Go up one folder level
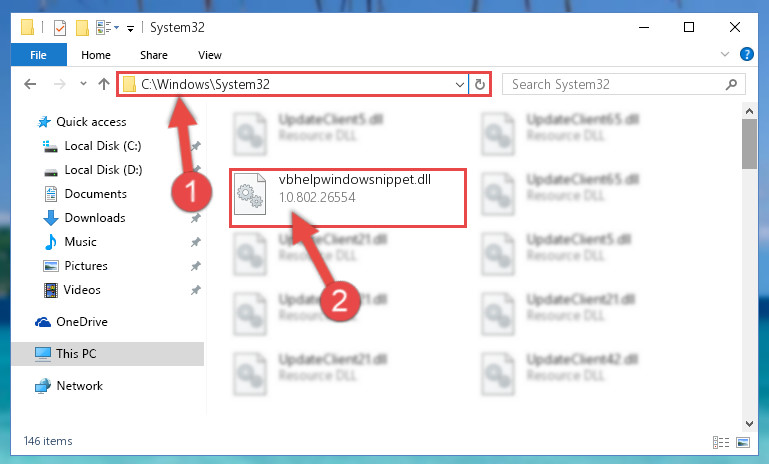The height and width of the screenshot is (464, 769). coord(103,84)
